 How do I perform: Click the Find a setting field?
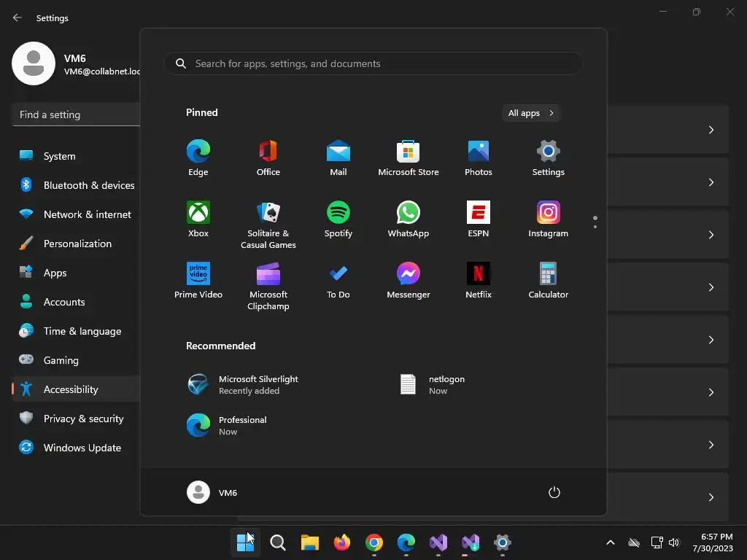[76, 114]
